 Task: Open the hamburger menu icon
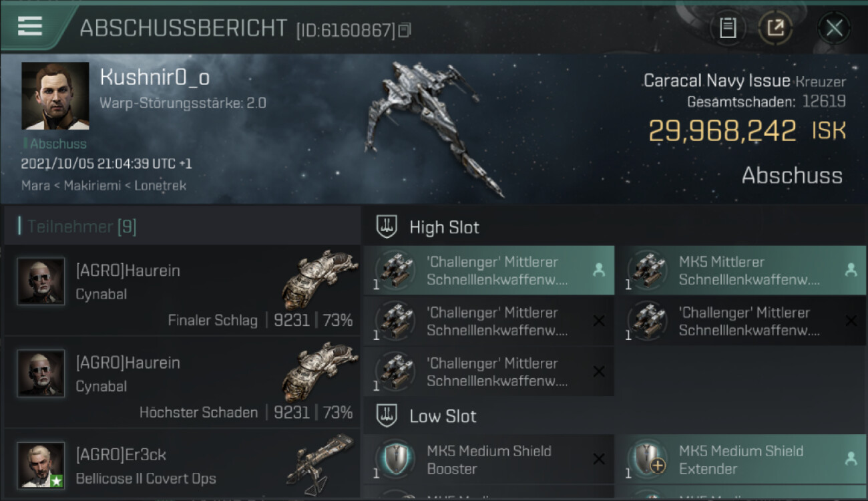(29, 25)
